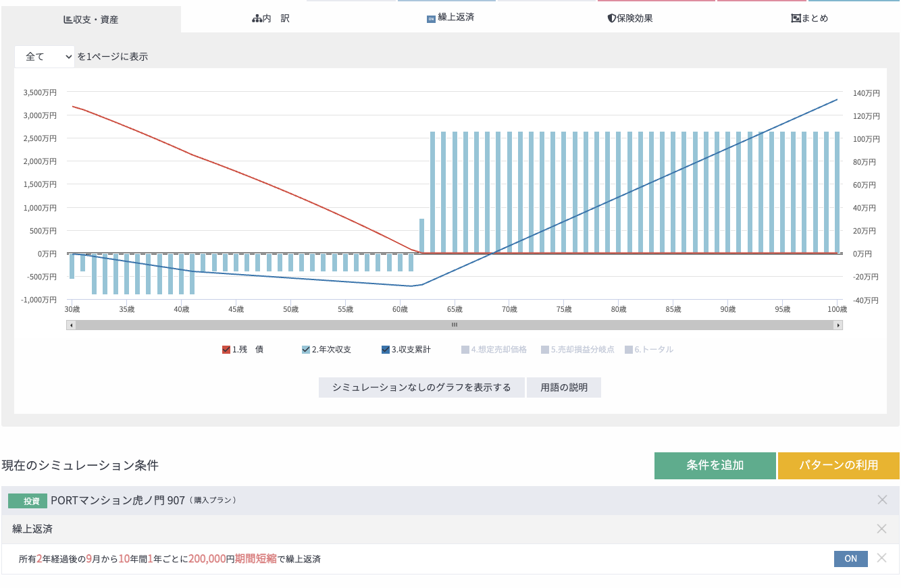Screen dimensions: 901x588
Task: Close the 繰上返済 section row
Action: coord(882,529)
